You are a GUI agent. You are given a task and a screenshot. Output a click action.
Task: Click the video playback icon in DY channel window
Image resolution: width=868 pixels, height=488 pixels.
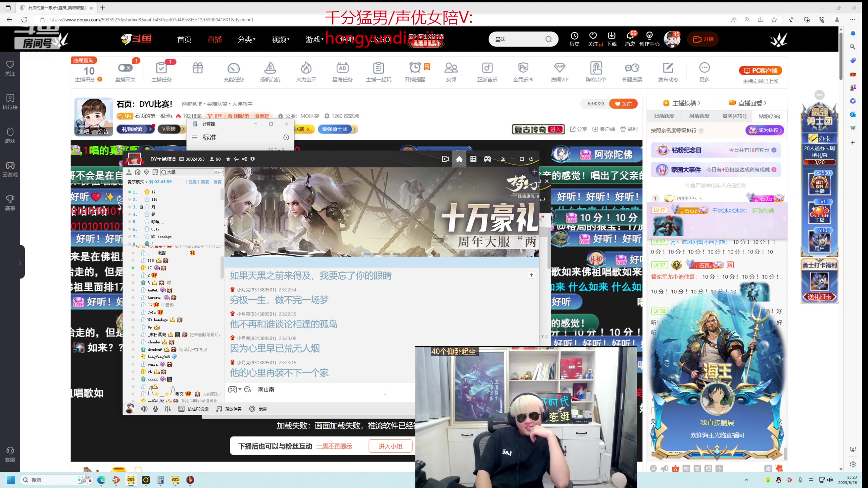pyautogui.click(x=446, y=159)
